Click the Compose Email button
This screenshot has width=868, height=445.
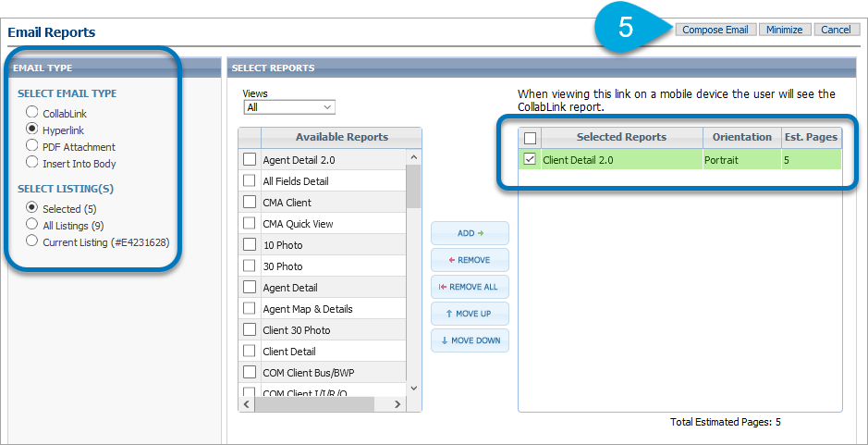715,30
